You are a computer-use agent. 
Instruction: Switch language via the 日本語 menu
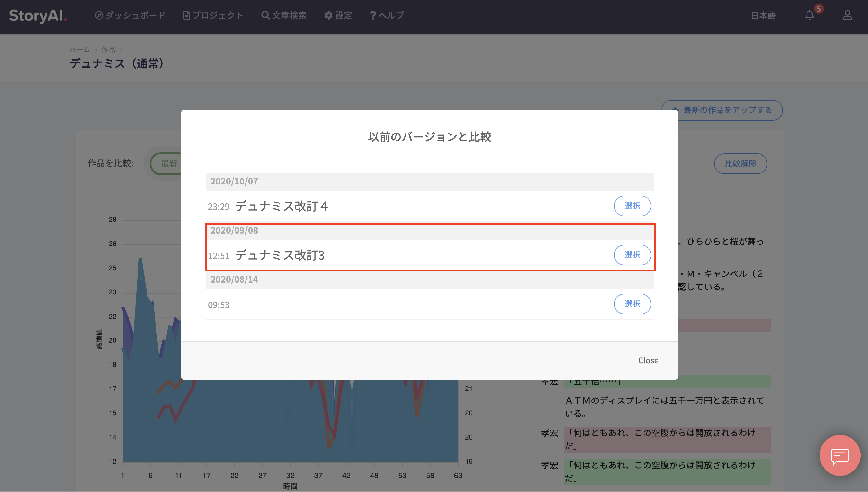763,16
